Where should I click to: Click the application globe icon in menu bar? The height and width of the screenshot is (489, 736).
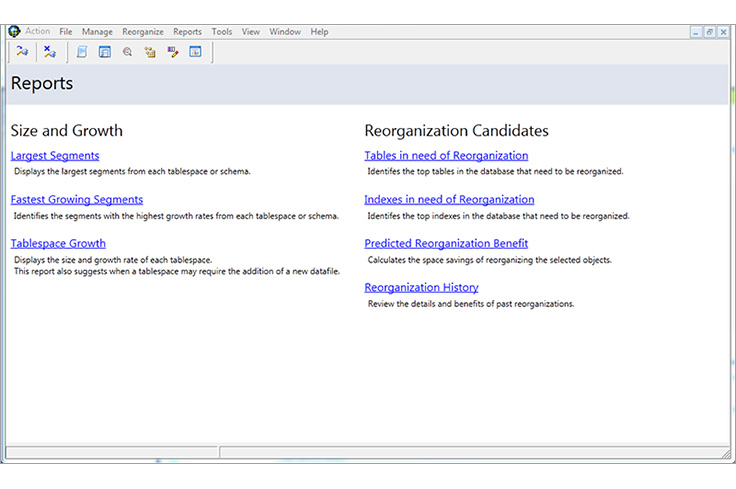point(14,31)
